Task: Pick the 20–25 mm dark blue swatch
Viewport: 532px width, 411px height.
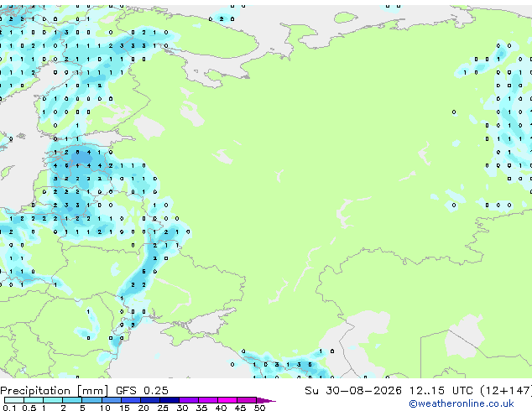Action: 149,400
